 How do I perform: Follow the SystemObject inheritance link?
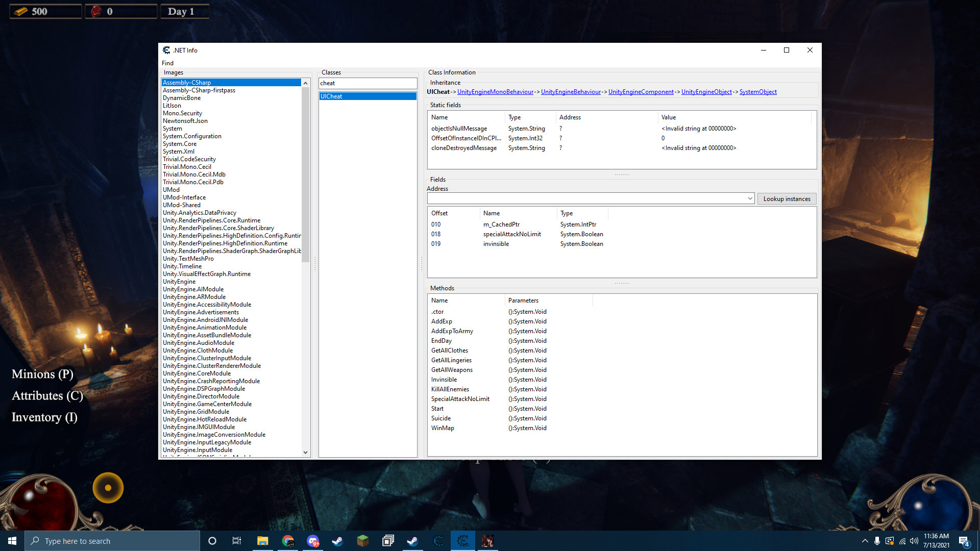coord(758,91)
